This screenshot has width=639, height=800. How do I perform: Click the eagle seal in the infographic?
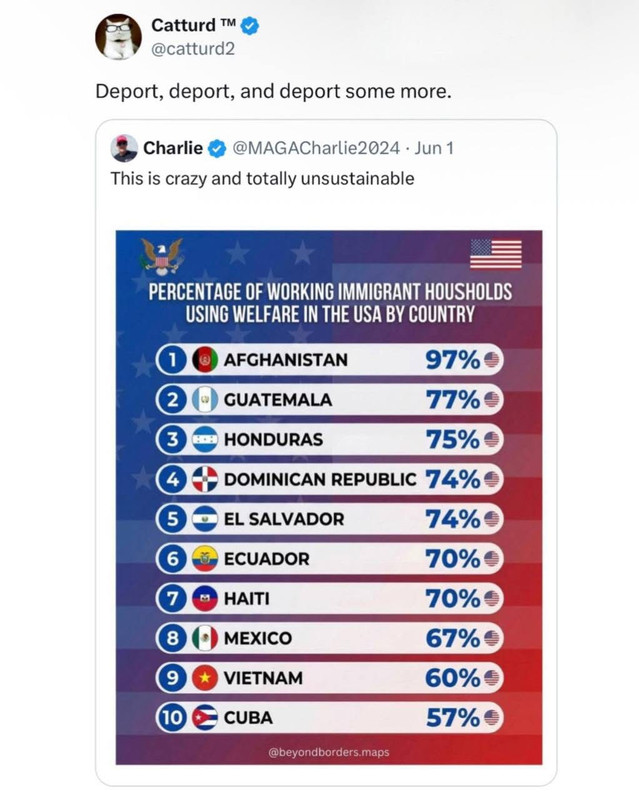[x=161, y=256]
